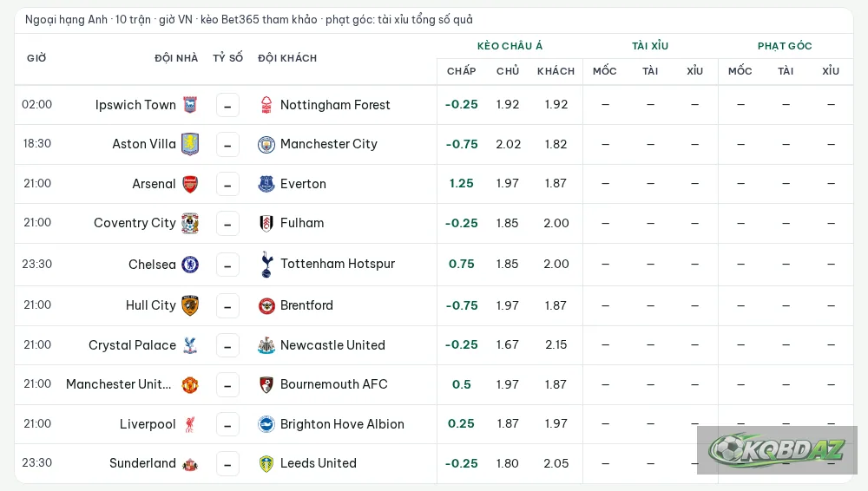Click the Chelsea club crest
The width and height of the screenshot is (868, 491).
pyautogui.click(x=190, y=265)
